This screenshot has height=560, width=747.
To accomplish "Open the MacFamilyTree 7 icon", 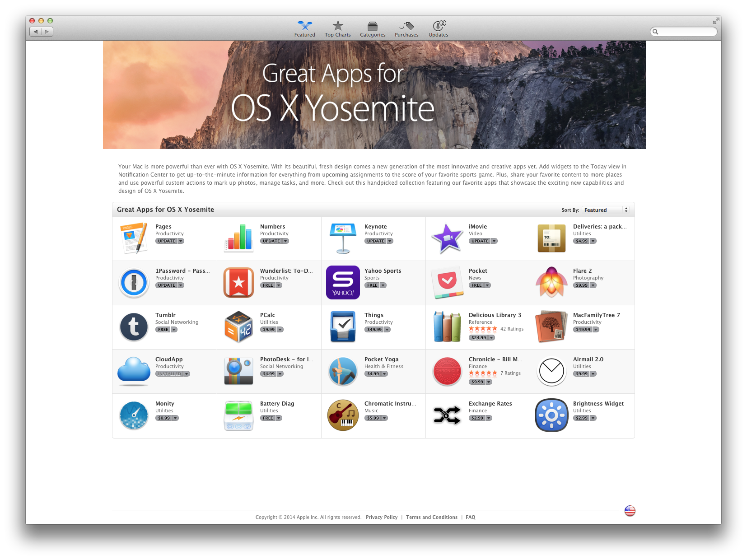I will point(551,327).
